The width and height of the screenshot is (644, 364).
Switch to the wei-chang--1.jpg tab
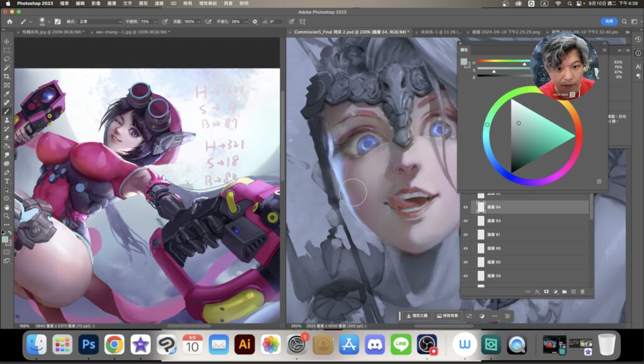click(133, 32)
